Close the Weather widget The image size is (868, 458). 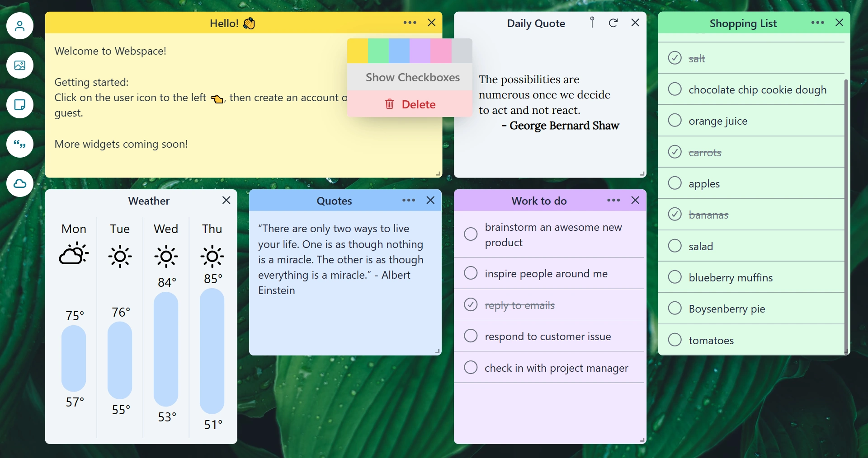pyautogui.click(x=226, y=200)
